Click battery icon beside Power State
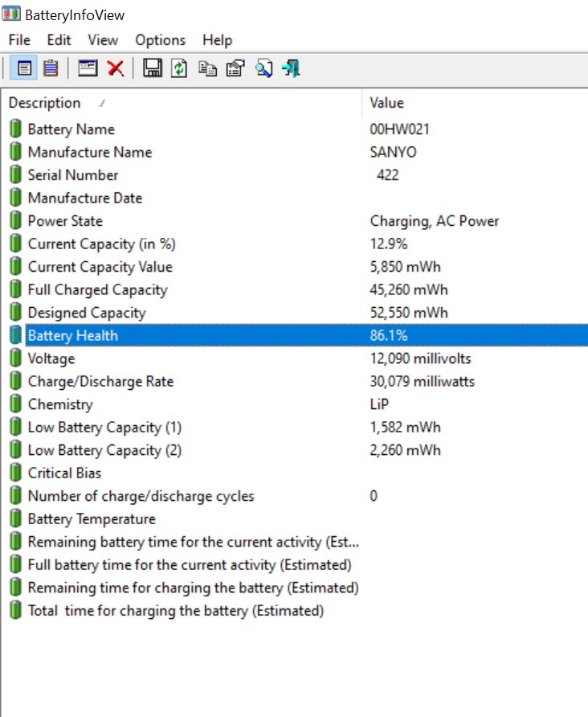 pos(15,220)
